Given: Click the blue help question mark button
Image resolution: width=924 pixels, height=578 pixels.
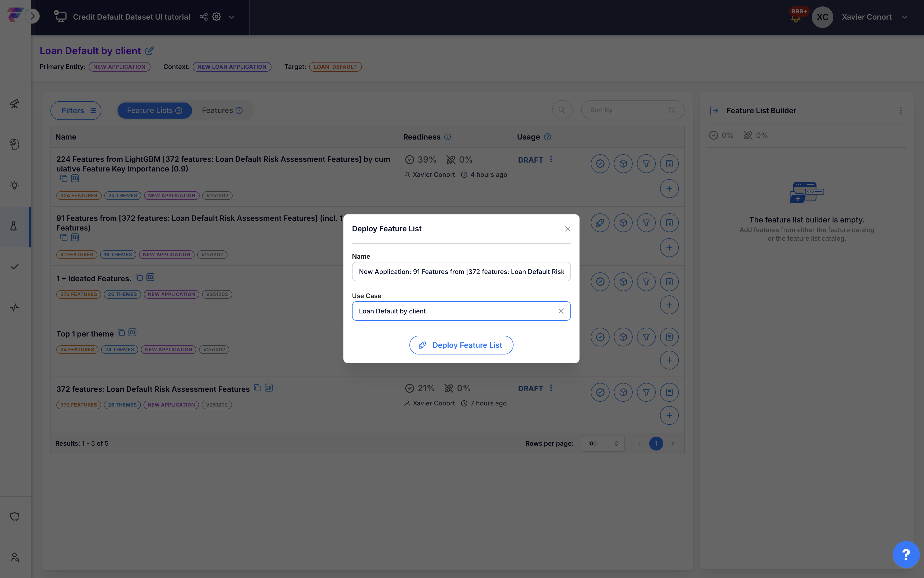Looking at the screenshot, I should (906, 554).
